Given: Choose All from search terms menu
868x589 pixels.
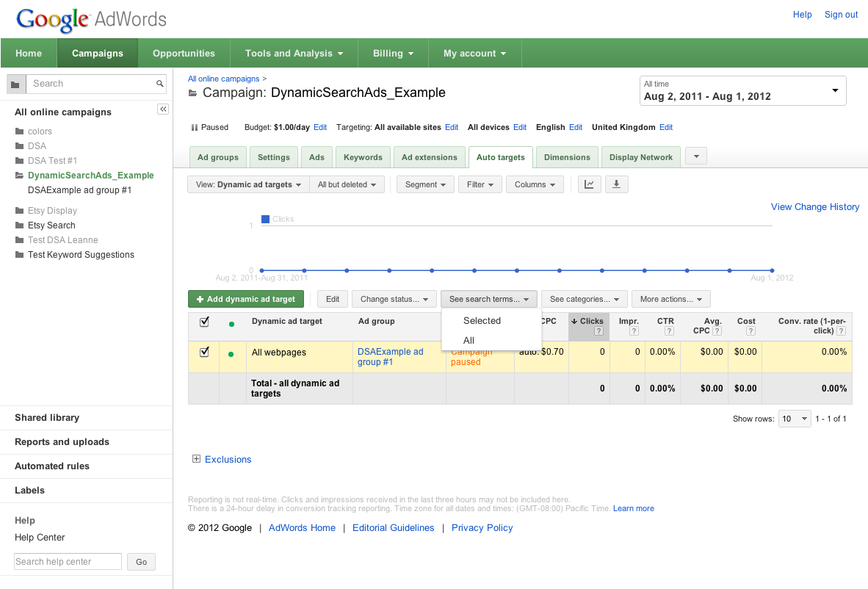Looking at the screenshot, I should click(469, 341).
